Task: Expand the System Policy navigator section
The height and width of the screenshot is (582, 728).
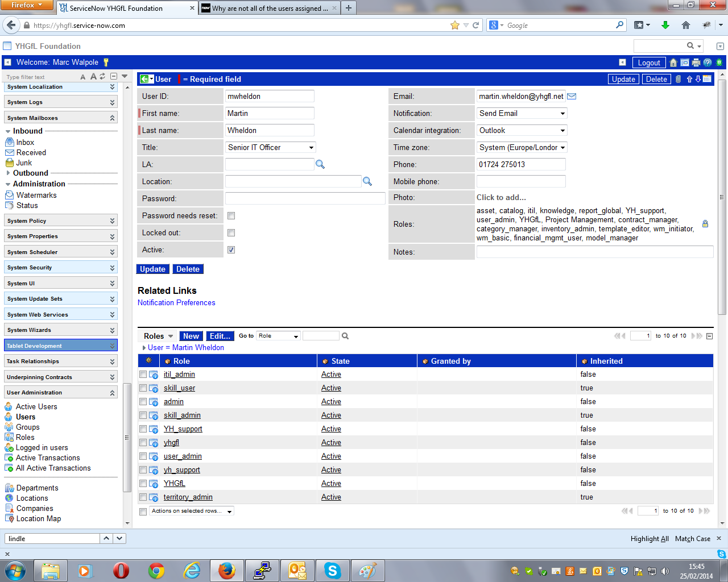Action: pos(61,221)
